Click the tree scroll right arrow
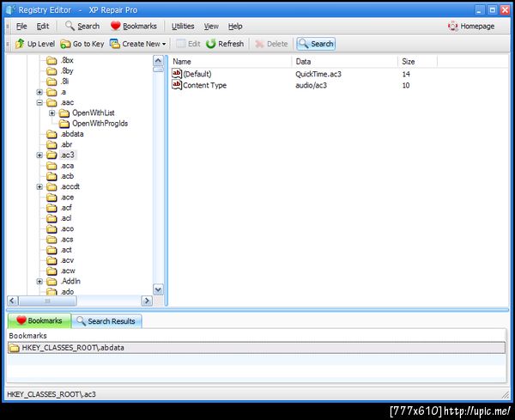 click(147, 301)
